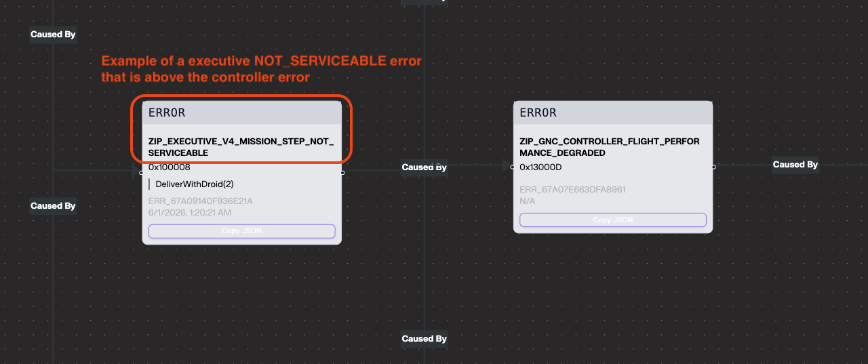Image resolution: width=868 pixels, height=364 pixels.
Task: Copy JSON of the MISSION_STEP_NOT_SERVICEABLE error card
Action: pos(241,231)
